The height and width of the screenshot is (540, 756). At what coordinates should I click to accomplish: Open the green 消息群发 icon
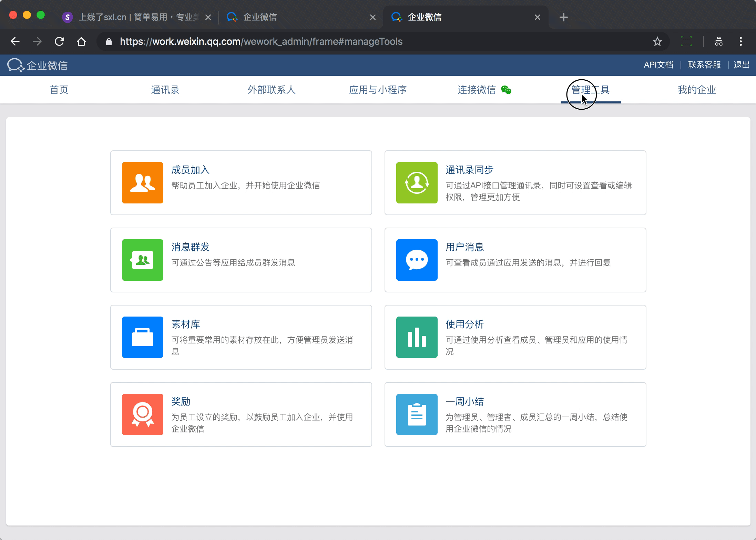[142, 260]
